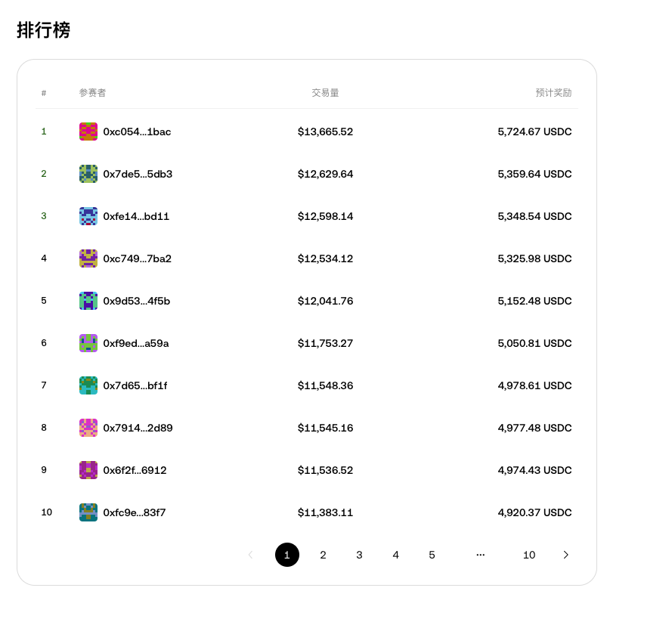This screenshot has height=625, width=672.
Task: Click the avatar icon for 0xc749...7ba2
Action: tap(88, 258)
